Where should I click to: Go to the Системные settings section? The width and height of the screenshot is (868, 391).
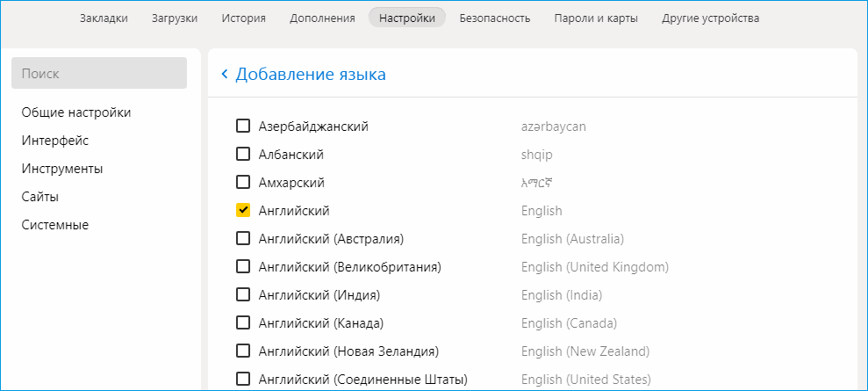coord(55,225)
